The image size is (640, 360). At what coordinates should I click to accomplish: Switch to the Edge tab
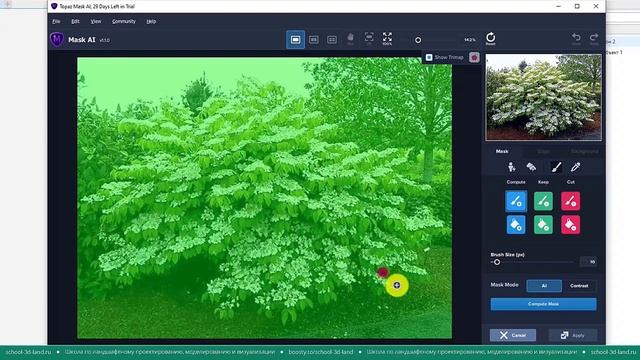coord(543,151)
